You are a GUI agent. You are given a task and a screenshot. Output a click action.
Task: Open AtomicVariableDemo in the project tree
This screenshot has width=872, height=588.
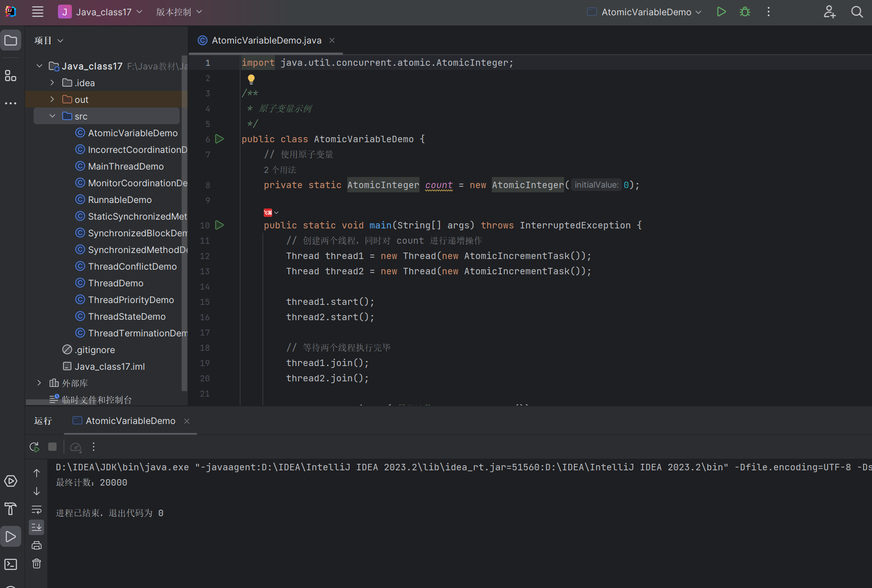click(x=127, y=133)
